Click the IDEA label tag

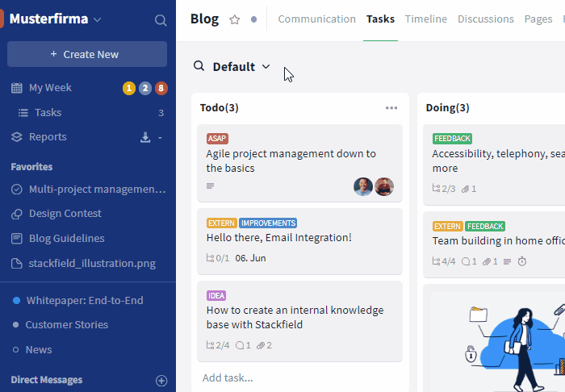coord(216,296)
